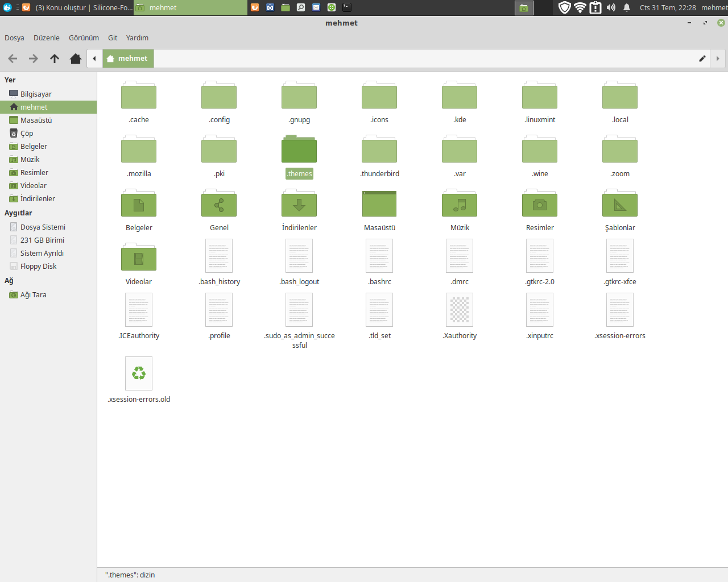Select the Genel shared folder icon
The height and width of the screenshot is (582, 728).
(219, 203)
